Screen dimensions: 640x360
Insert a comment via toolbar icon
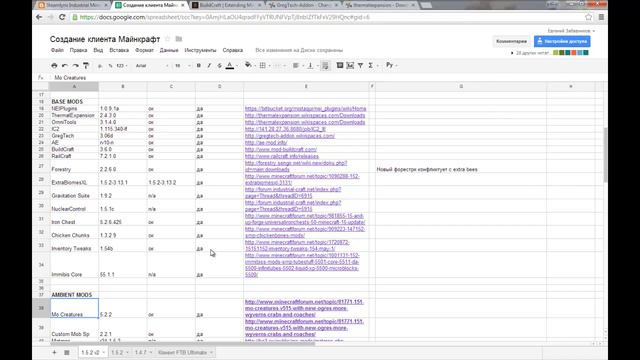(340, 65)
